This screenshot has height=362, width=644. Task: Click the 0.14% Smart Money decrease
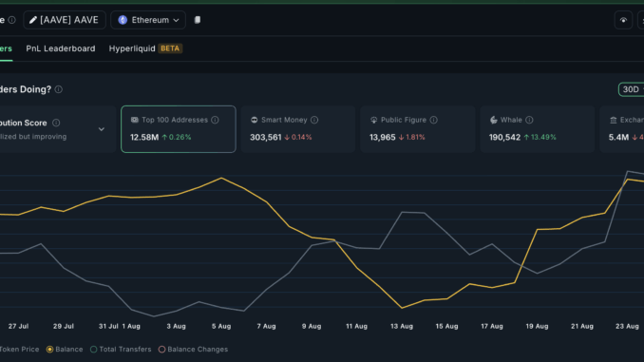301,137
